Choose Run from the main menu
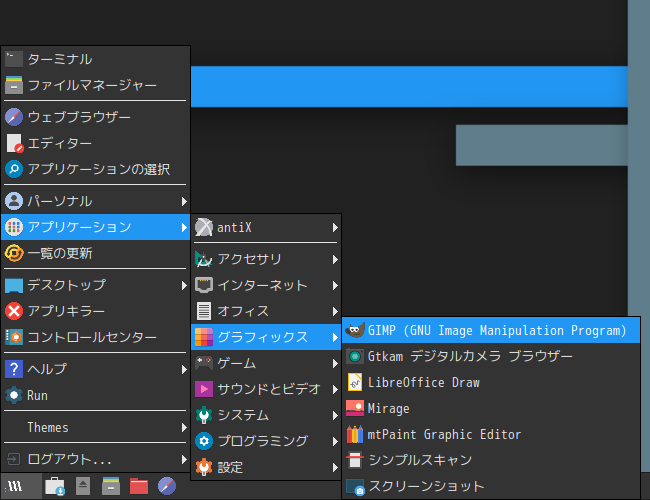Viewport: 650px width, 500px height. pyautogui.click(x=96, y=395)
